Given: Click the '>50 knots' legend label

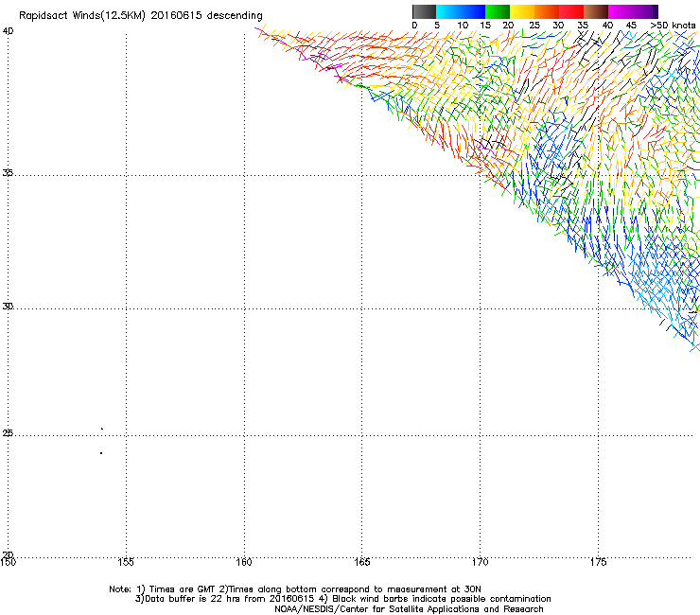Looking at the screenshot, I should tap(673, 26).
